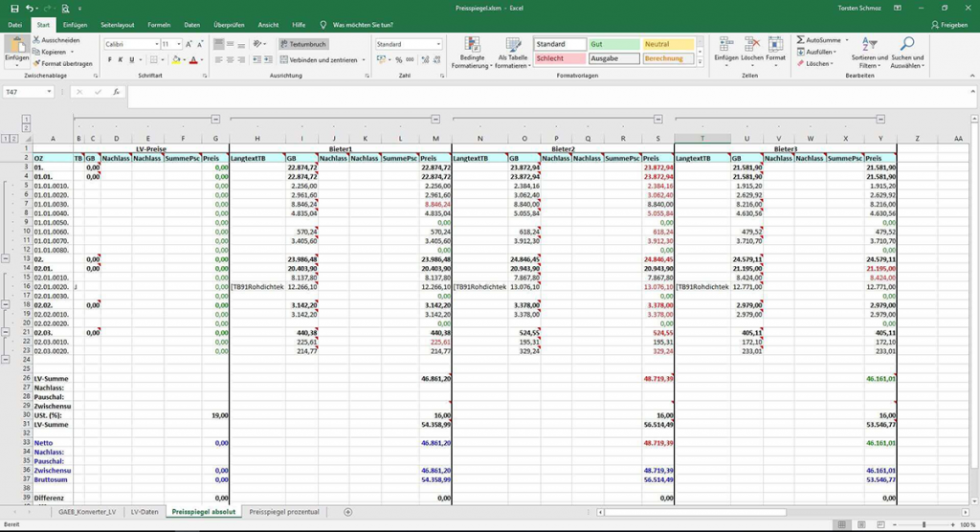Viewport: 980px width, 532px height.
Task: Apply italic formatting with K button
Action: [121, 60]
